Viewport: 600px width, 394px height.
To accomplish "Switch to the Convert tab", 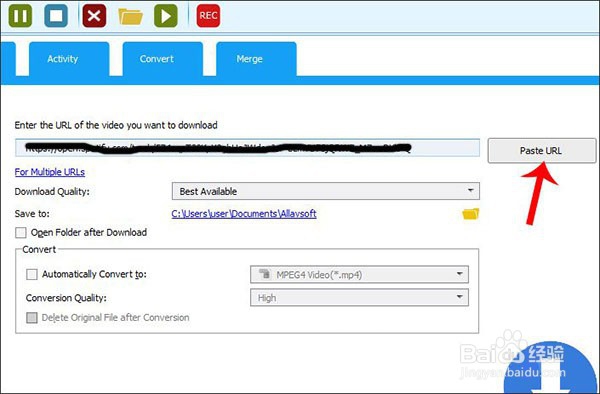I will pyautogui.click(x=163, y=59).
